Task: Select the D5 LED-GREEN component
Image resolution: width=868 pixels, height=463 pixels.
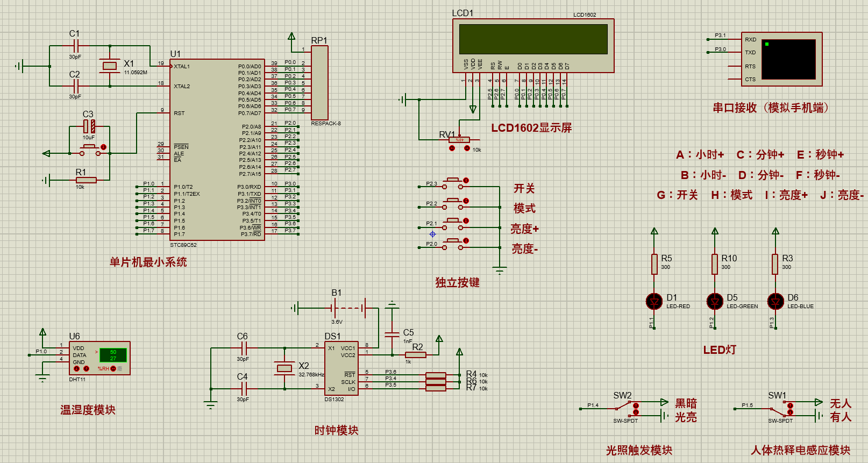Action: point(715,302)
